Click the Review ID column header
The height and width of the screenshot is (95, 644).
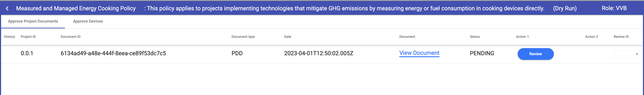pyautogui.click(x=621, y=37)
